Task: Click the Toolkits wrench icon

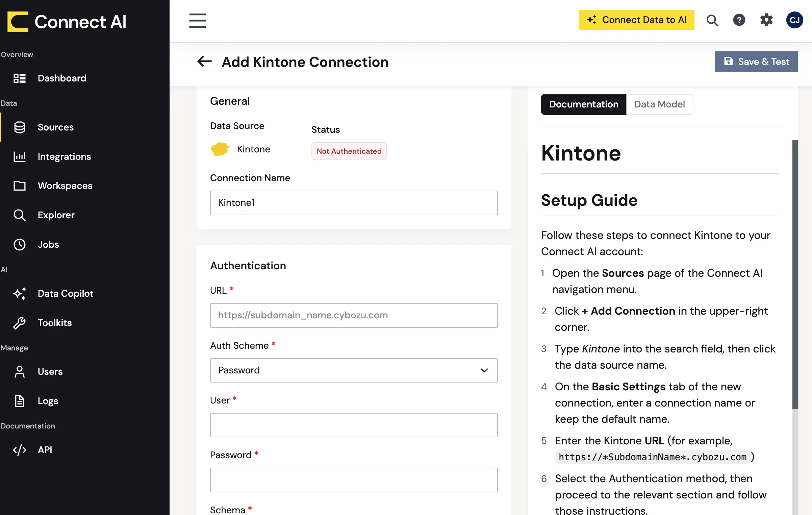Action: 20,323
